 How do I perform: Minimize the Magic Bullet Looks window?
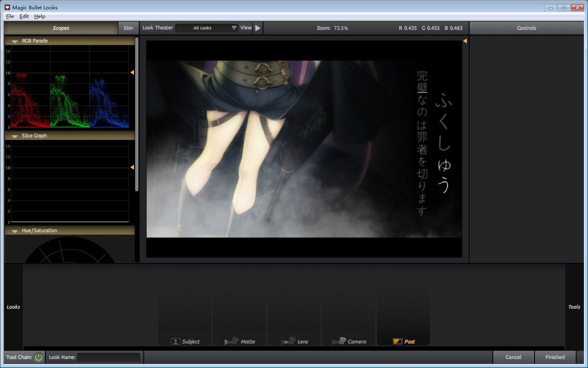click(x=550, y=7)
